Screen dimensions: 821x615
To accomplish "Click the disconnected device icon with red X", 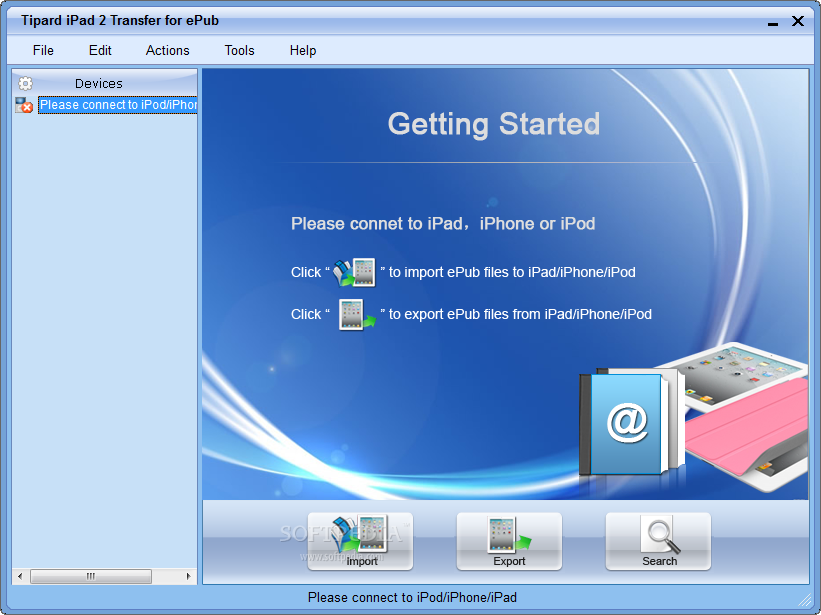I will click(24, 105).
